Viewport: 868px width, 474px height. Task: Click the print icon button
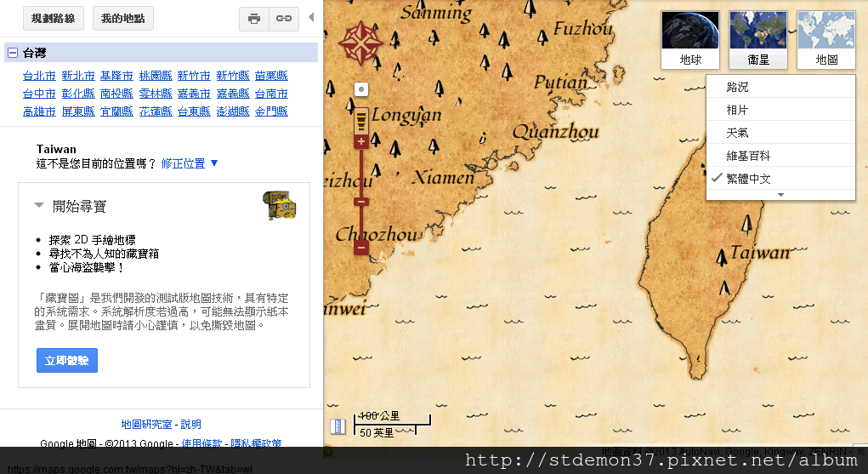point(254,19)
